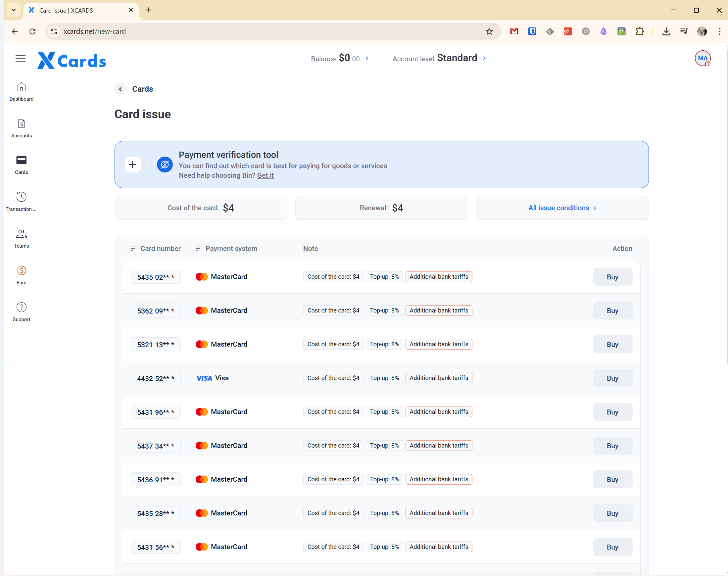This screenshot has width=728, height=576.
Task: Expand the Payment verification tool plus button
Action: (132, 165)
